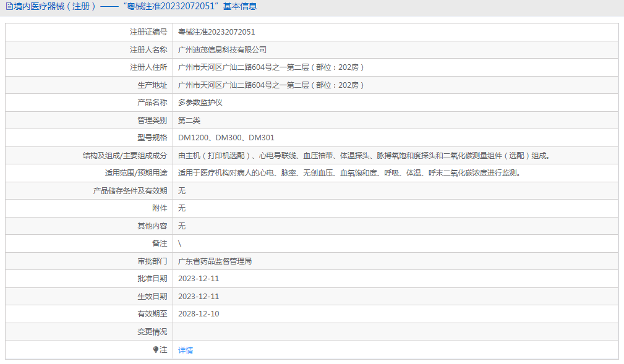Click the 批准日期 label
The height and width of the screenshot is (364, 624).
click(152, 279)
